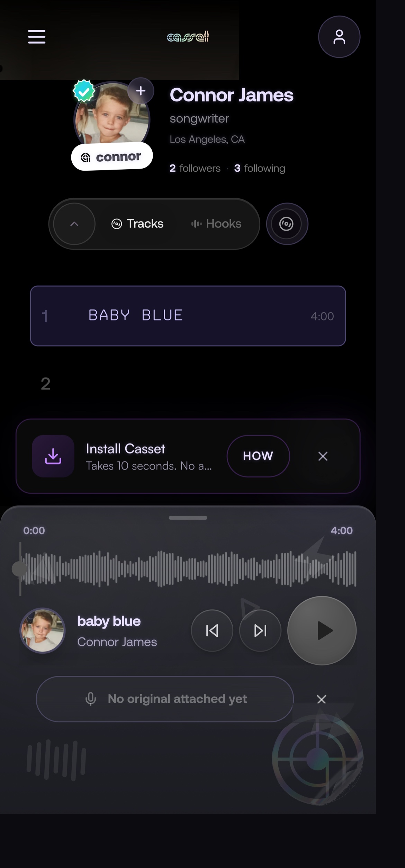Click the verified checkmark badge
405x868 pixels.
tap(84, 91)
